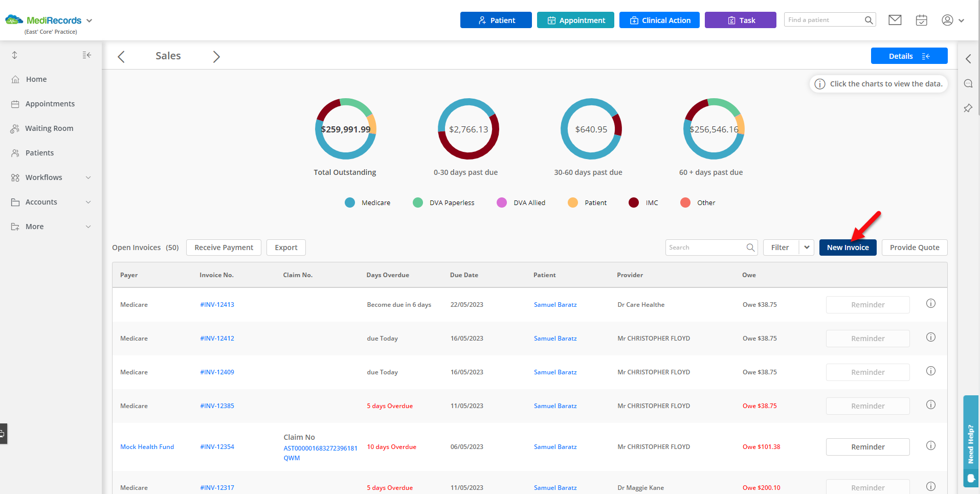Open Samuel Baratz in INV-12409 row
This screenshot has height=494, width=980.
click(x=555, y=372)
